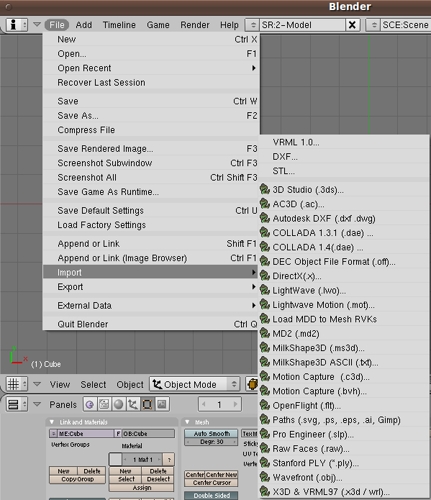Click the material Deselect button
431x500 pixels.
pos(158,479)
